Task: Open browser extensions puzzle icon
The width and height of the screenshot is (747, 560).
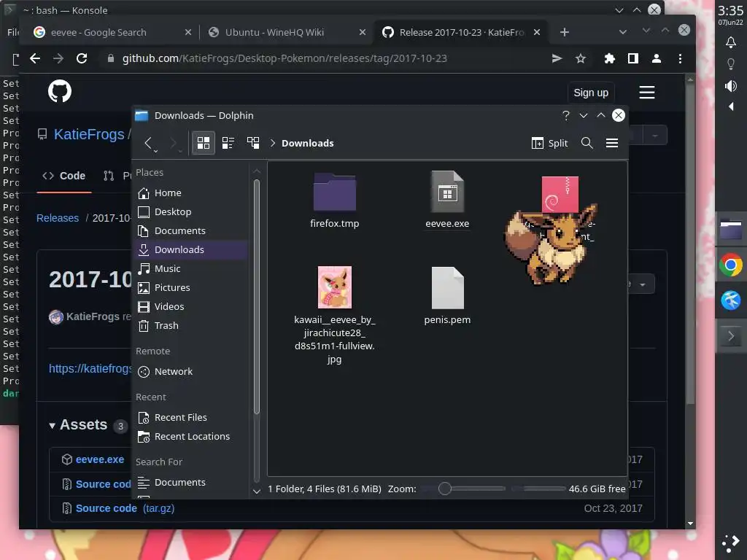Action: (x=609, y=58)
